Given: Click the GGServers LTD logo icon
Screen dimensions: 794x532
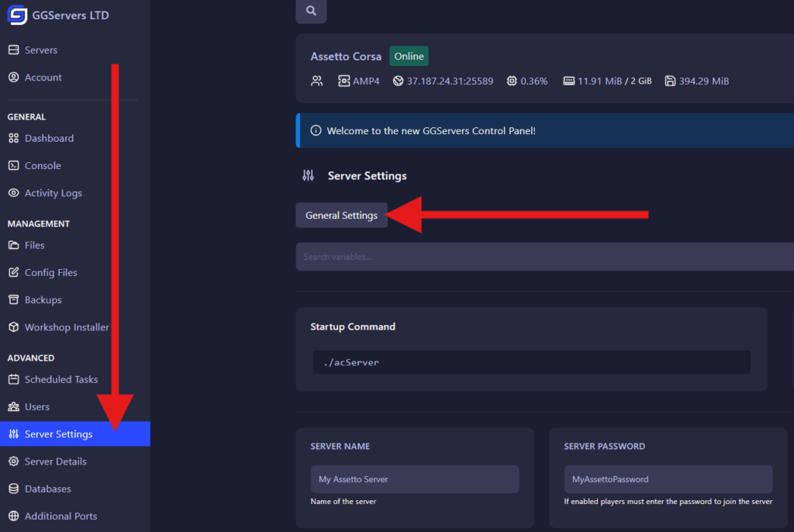Looking at the screenshot, I should pos(16,15).
